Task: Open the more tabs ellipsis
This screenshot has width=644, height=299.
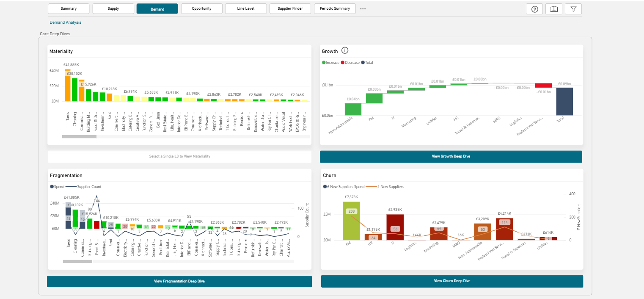Action: click(363, 8)
